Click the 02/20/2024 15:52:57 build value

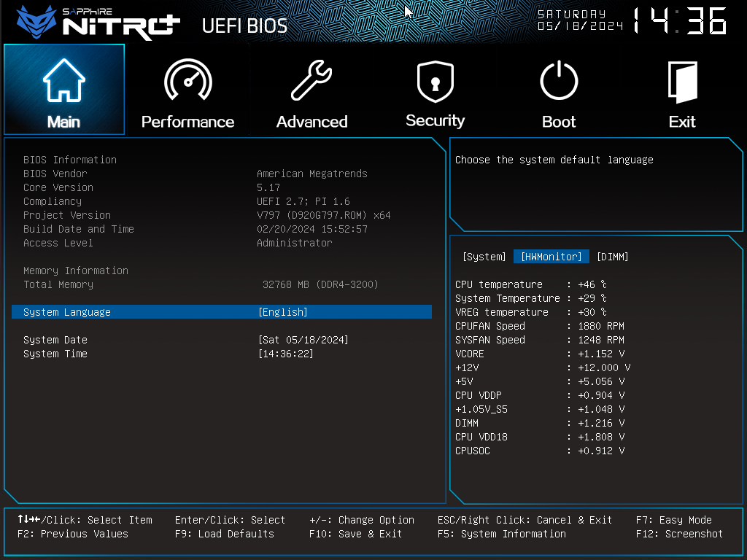pyautogui.click(x=312, y=229)
